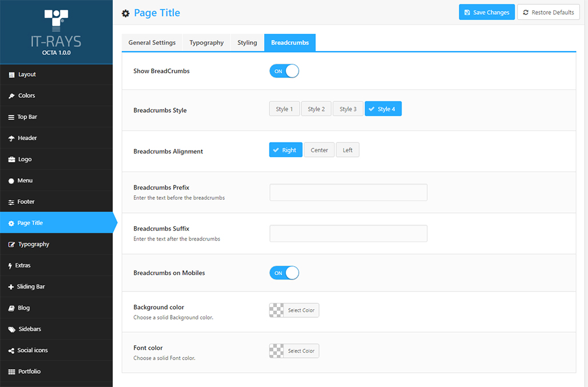Screen dimensions: 588x387
Task: Click the Header umbrella icon in sidebar
Action: tap(11, 138)
